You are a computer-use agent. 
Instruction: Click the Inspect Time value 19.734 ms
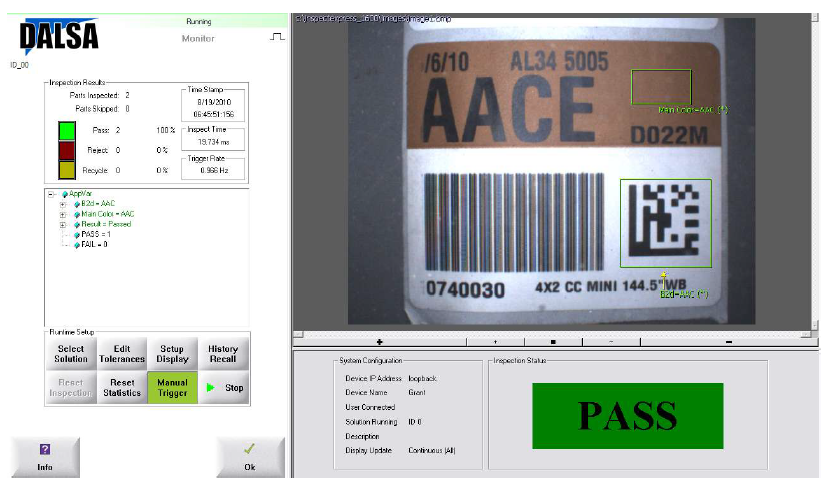point(214,142)
